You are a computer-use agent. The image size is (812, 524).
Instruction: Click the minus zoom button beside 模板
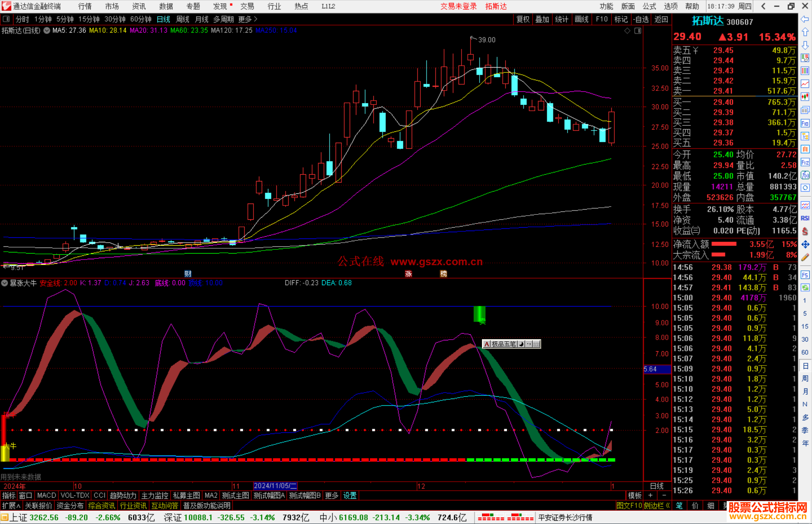coord(664,495)
